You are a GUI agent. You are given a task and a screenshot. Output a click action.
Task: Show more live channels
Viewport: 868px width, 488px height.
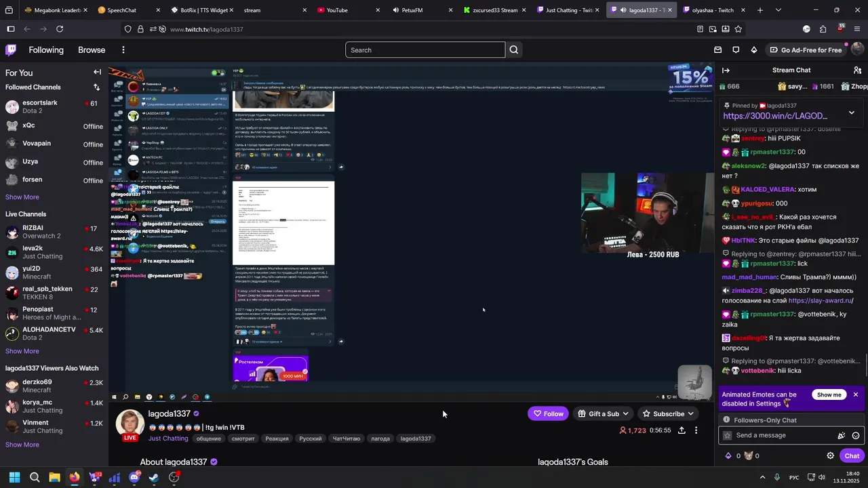coord(22,351)
